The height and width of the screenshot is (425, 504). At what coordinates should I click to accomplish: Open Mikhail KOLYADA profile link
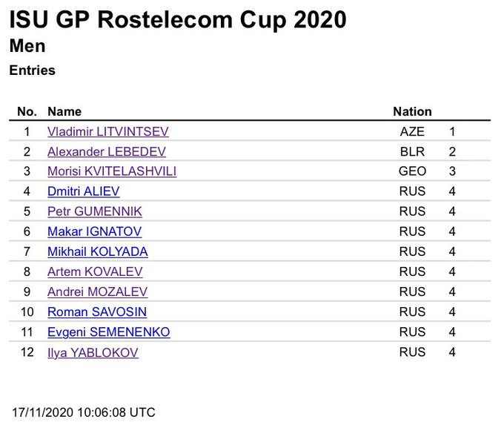(97, 252)
